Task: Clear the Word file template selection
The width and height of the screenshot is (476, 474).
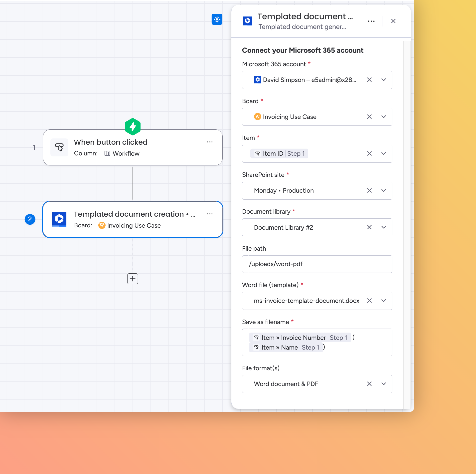Action: click(x=369, y=301)
